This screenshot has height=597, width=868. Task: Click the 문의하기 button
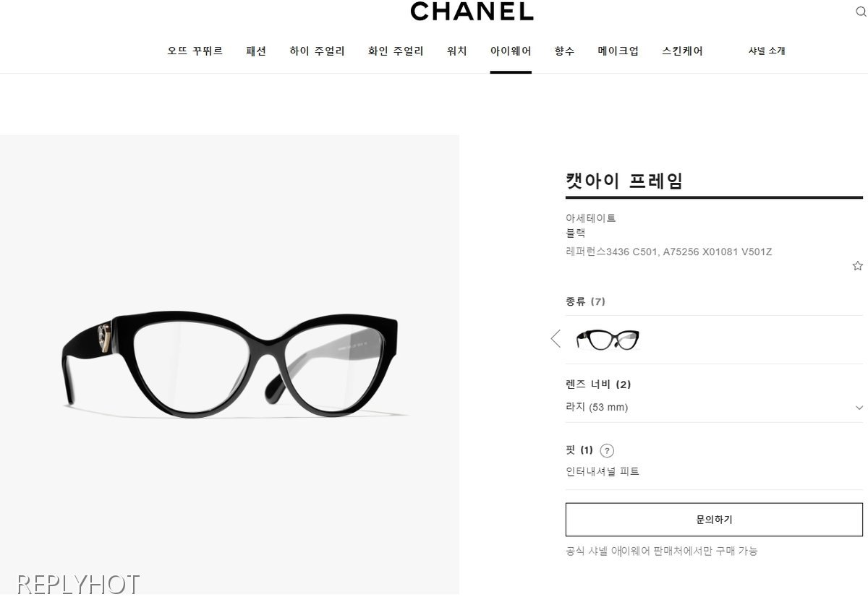(x=714, y=520)
